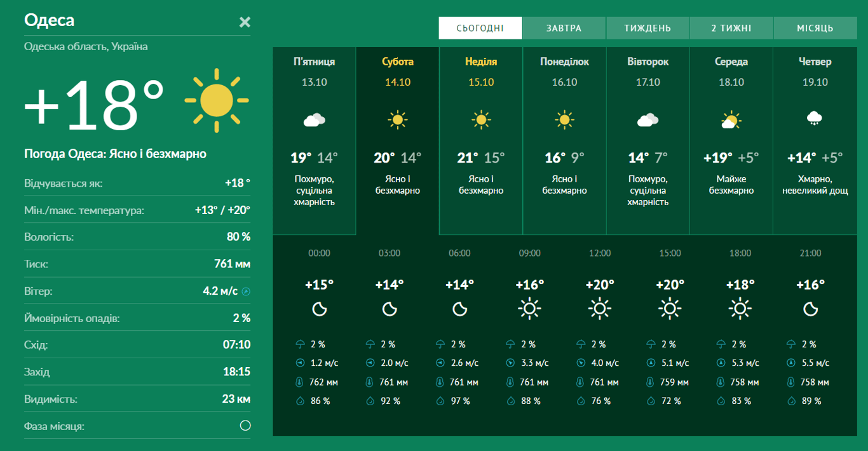Switch to the Завтра tab
Screen dimensions: 868x451
(x=564, y=28)
